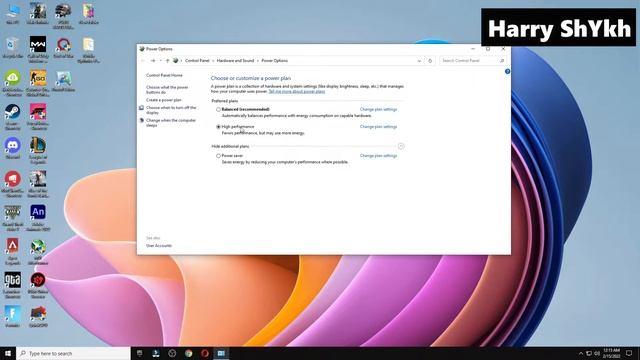Collapse the Hide additional plans section
Image resolution: width=640 pixels, height=360 pixels.
click(x=401, y=146)
